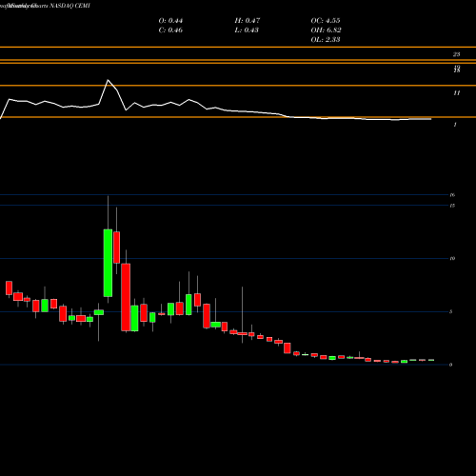Click the 0 price axis label
476x476 pixels.
pos(450,365)
